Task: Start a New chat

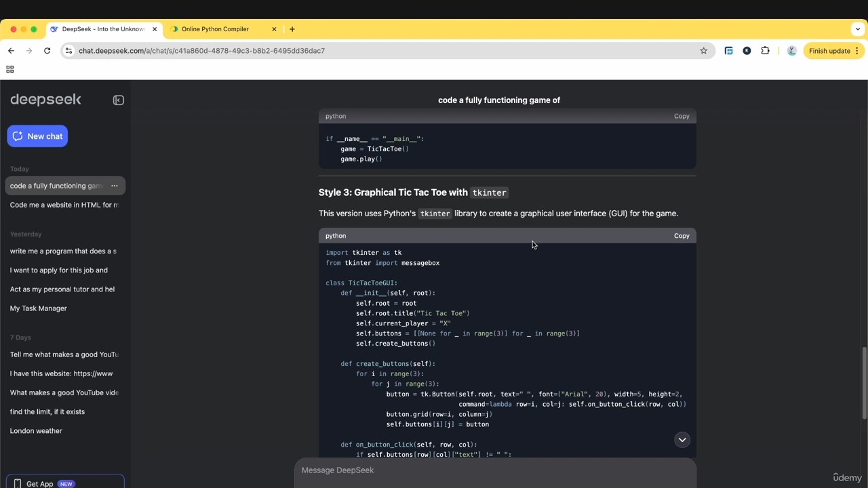Action: point(37,136)
